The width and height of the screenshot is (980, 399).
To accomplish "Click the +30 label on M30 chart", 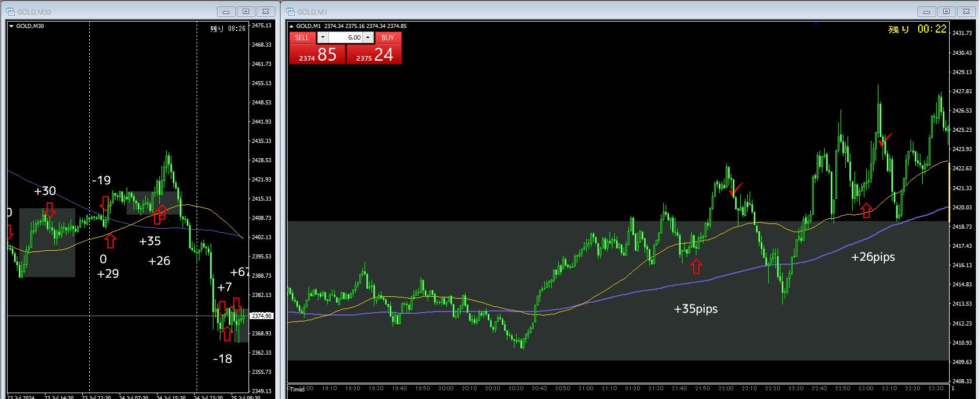I will click(x=45, y=191).
